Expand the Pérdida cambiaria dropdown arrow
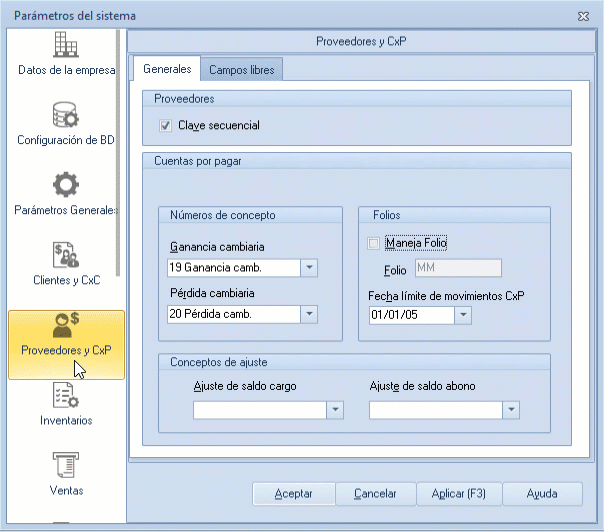This screenshot has width=604, height=532. pyautogui.click(x=309, y=314)
